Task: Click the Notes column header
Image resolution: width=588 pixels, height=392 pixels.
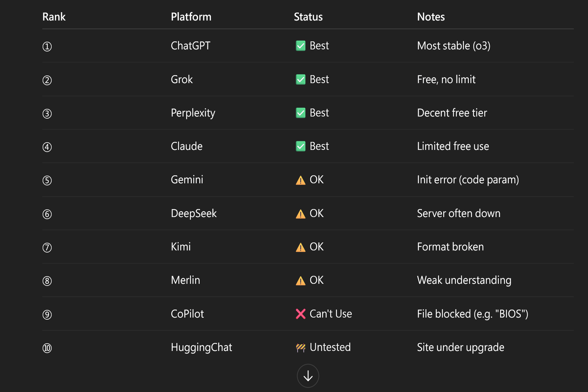Action: pos(431,17)
